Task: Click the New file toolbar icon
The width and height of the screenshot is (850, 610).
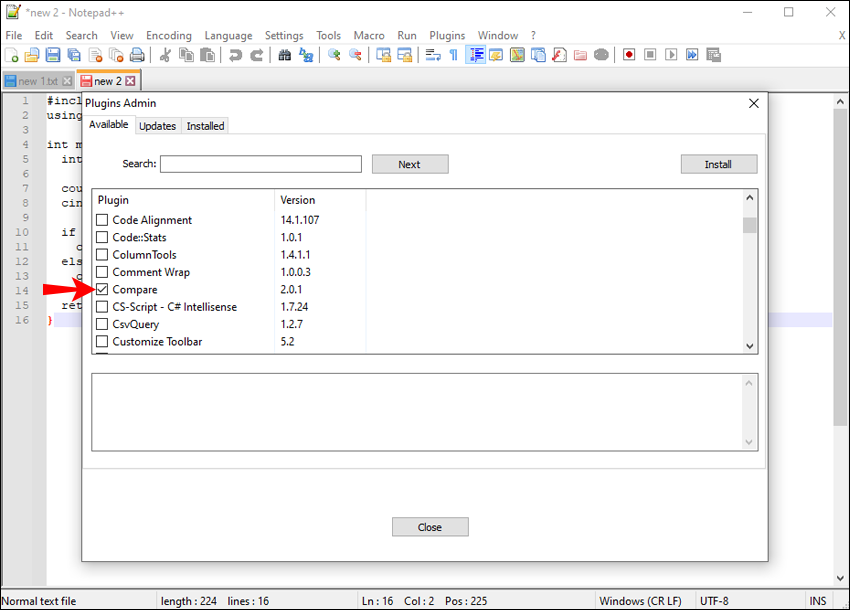Action: tap(11, 55)
